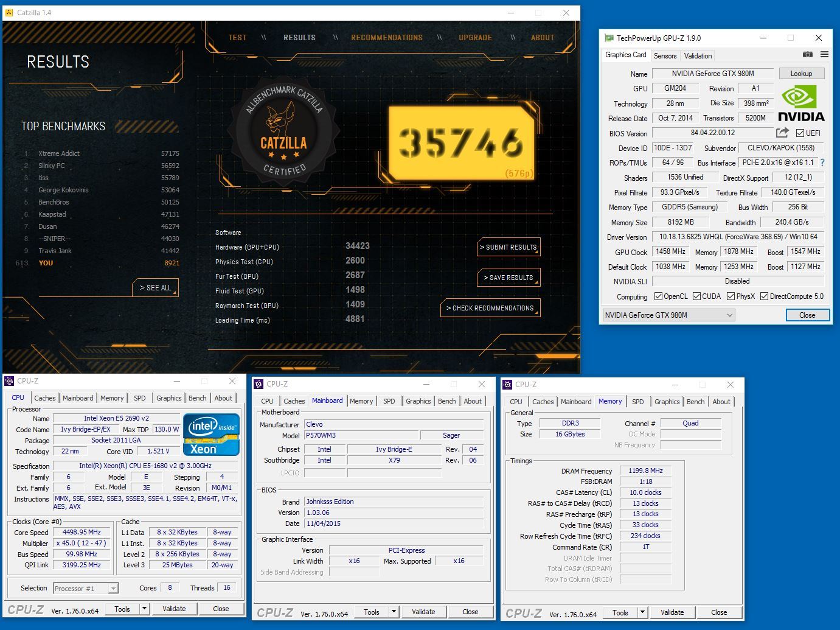The height and width of the screenshot is (630, 840).
Task: Click CPU-Z Memory window title bar icon
Action: (507, 385)
